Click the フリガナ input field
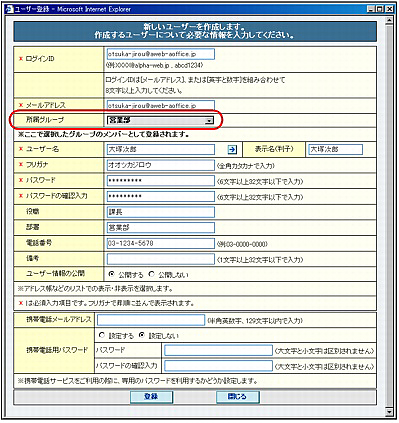This screenshot has height=423, width=399. [x=161, y=165]
